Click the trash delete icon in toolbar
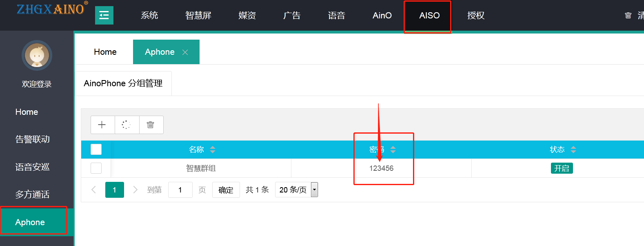 [151, 125]
